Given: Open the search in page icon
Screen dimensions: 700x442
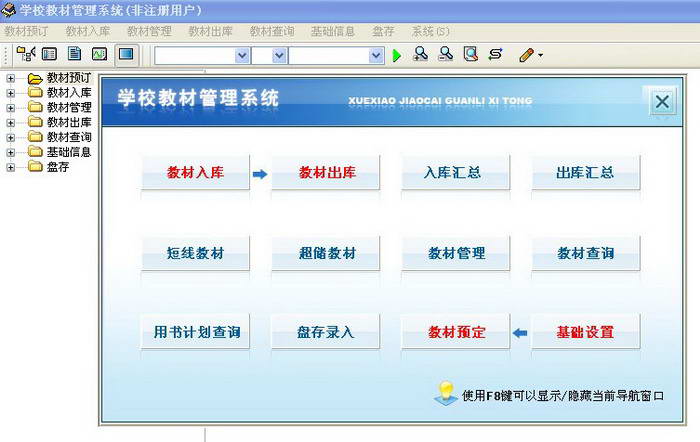Looking at the screenshot, I should 471,54.
